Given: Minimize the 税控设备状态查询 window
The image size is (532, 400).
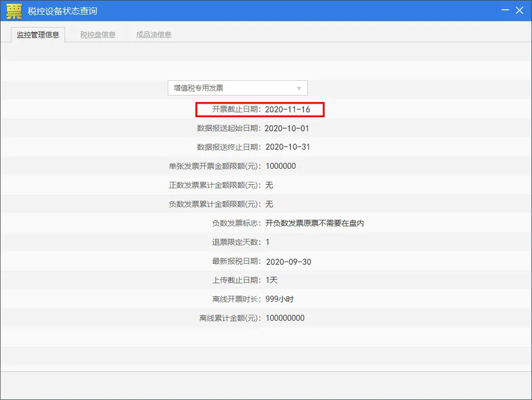Looking at the screenshot, I should click(505, 11).
